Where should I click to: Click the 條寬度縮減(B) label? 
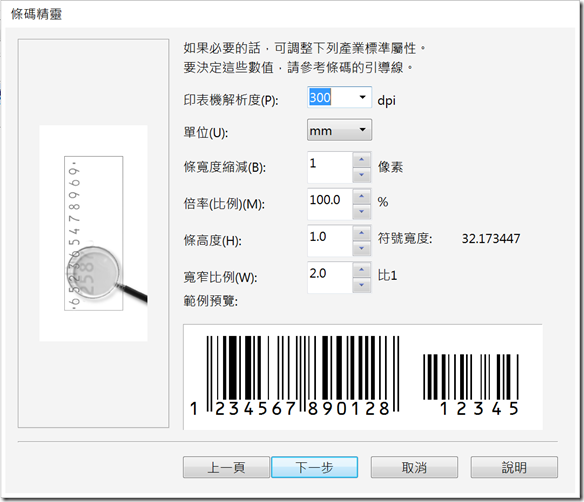(225, 167)
